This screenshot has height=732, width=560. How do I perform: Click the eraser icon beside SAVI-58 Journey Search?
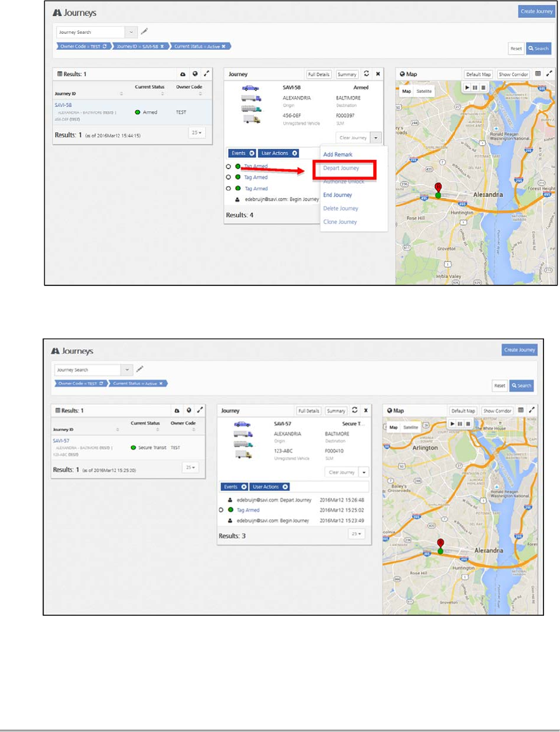144,31
